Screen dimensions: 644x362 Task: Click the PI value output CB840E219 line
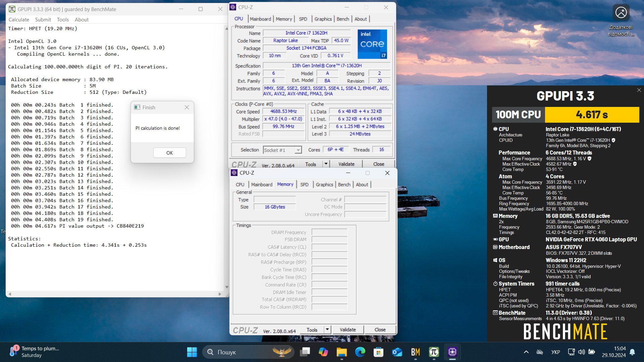pos(77,226)
